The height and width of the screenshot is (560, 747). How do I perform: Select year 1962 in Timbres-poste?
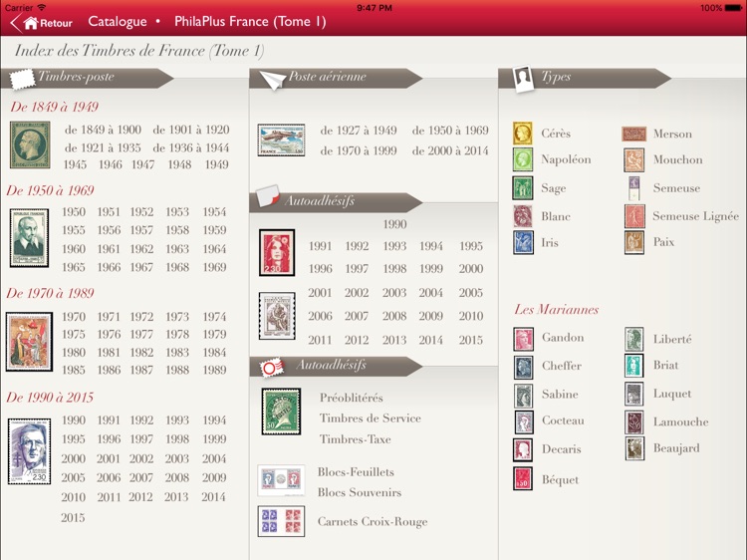click(x=141, y=249)
